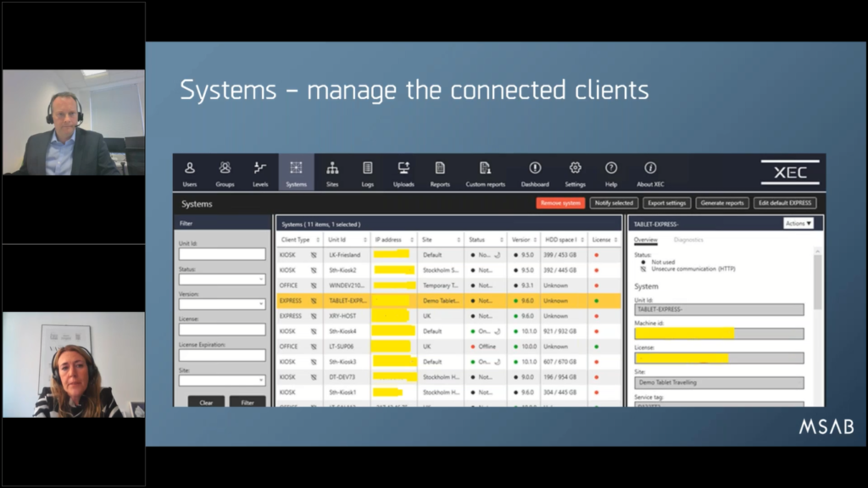Click the refresh status icon in the Sth-Kiosk3 row

(498, 362)
